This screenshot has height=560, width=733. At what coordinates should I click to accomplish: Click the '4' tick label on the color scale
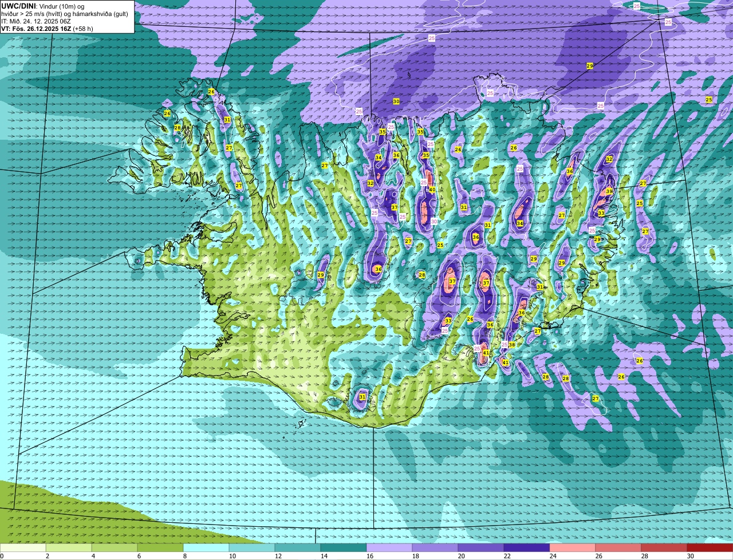[93, 556]
